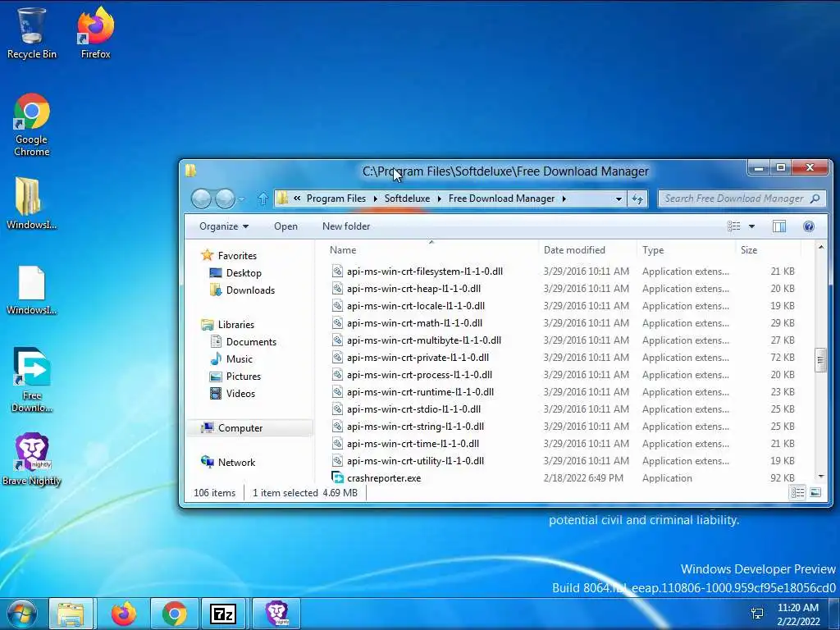This screenshot has width=840, height=630.
Task: Switch to Details view in status bar
Action: pyautogui.click(x=797, y=492)
